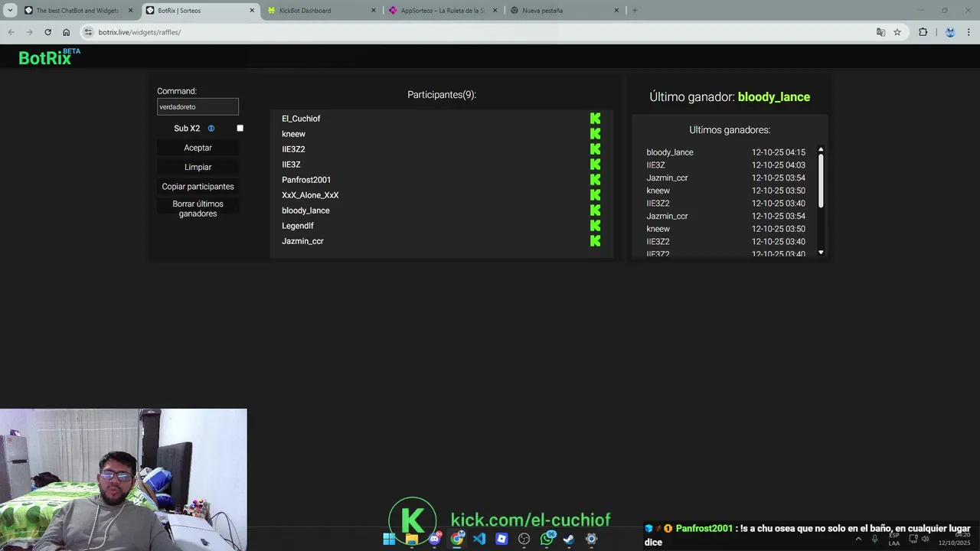
Task: Click winner bloody_lance in Ultimos ganadores list
Action: [x=670, y=152]
